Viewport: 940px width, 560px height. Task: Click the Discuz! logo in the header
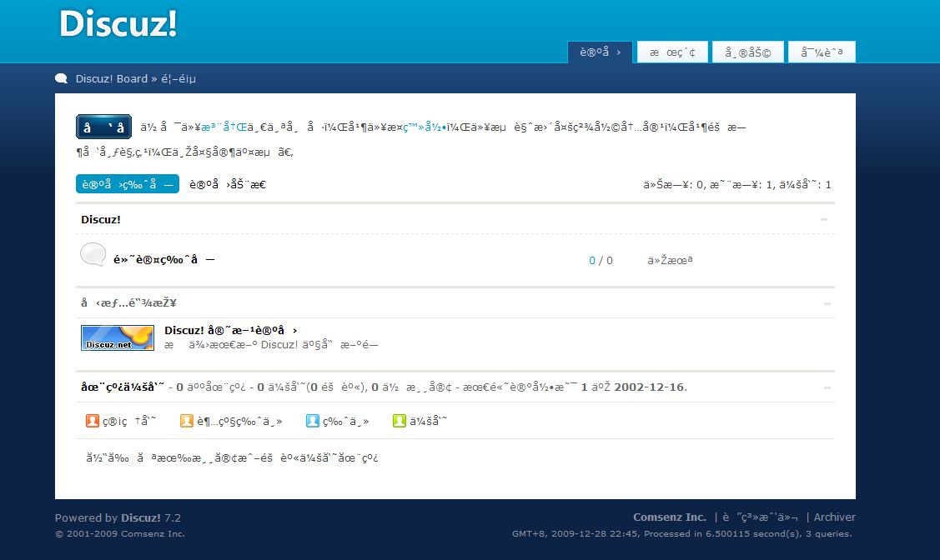(118, 24)
